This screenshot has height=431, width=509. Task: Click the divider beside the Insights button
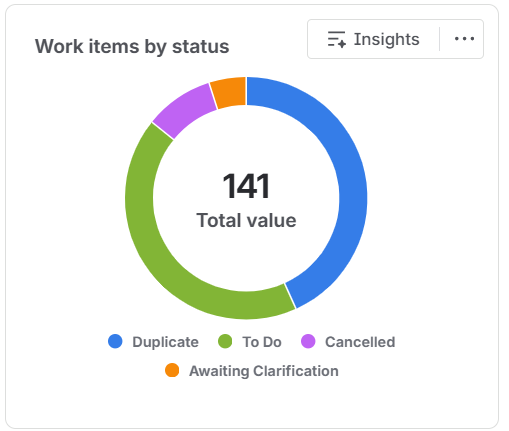[440, 39]
